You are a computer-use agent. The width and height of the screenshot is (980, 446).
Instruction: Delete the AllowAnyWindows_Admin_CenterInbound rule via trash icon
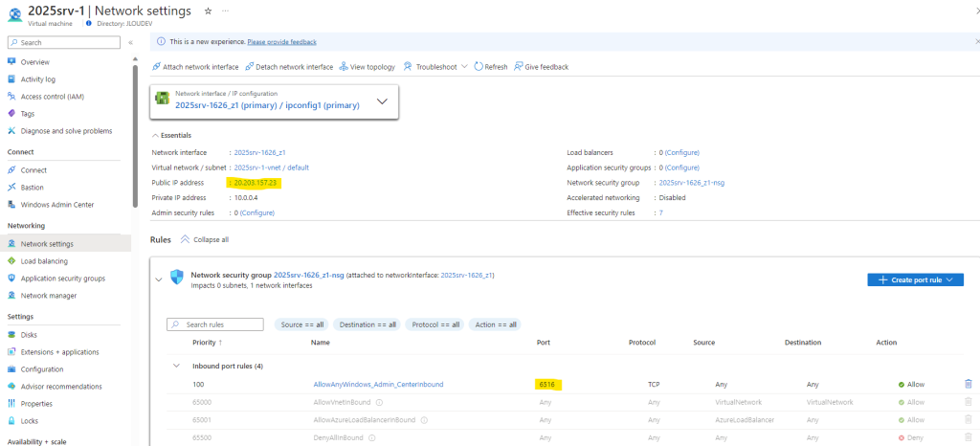[x=969, y=384]
